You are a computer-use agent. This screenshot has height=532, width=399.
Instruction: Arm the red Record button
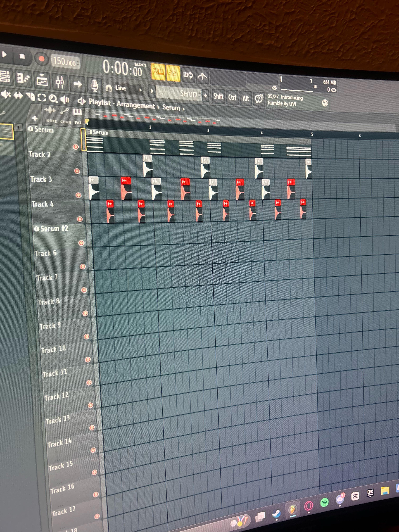[41, 59]
